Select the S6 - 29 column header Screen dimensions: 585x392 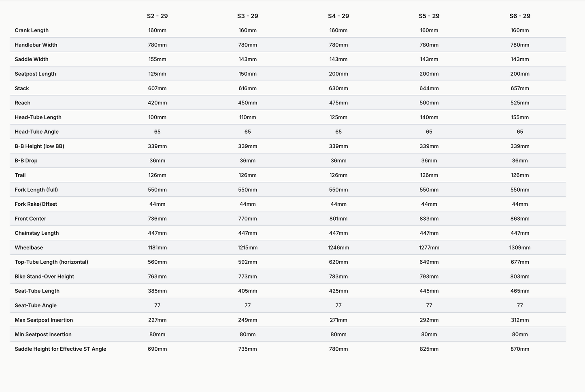[x=520, y=16]
